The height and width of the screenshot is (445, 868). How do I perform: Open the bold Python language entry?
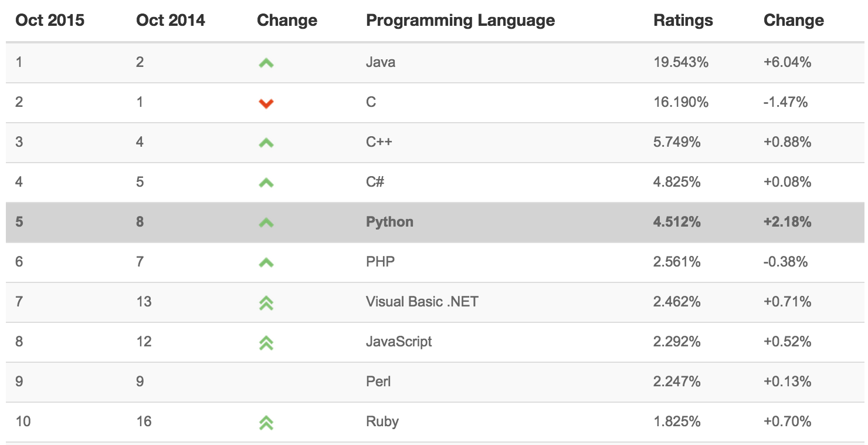[x=389, y=222]
